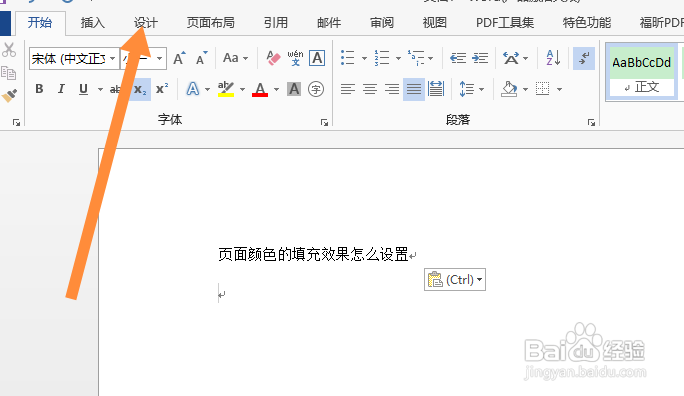Apply strikethrough formatting
Viewport: 684px width, 396px height.
115,89
